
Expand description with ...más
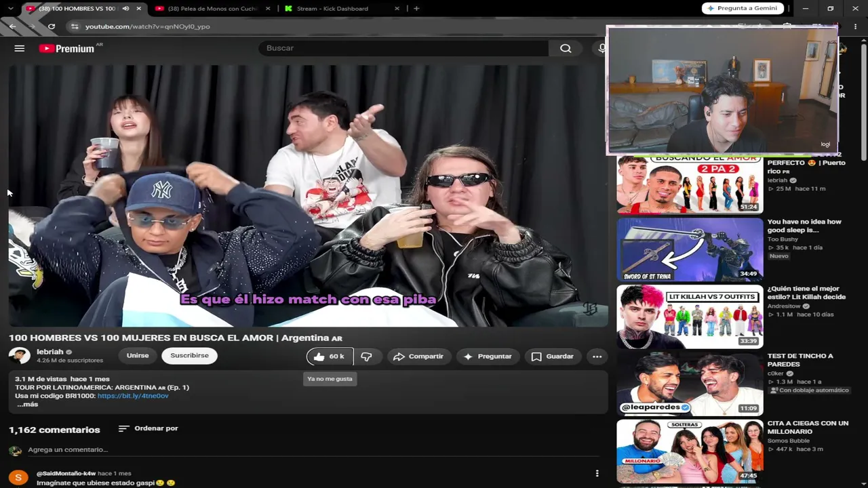tap(27, 405)
